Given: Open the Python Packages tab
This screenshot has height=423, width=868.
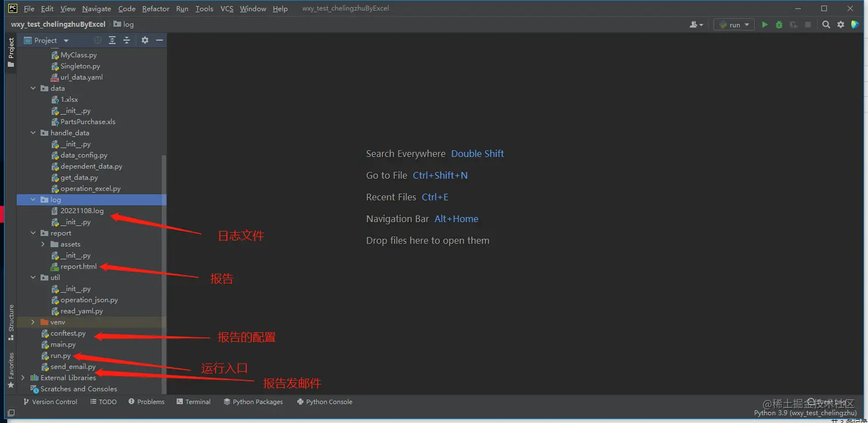Looking at the screenshot, I should (x=253, y=402).
